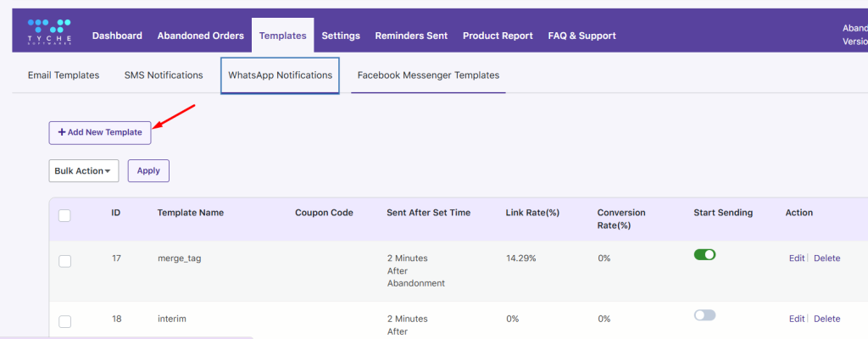
Task: Disable sending for merge_tag template
Action: coord(704,254)
